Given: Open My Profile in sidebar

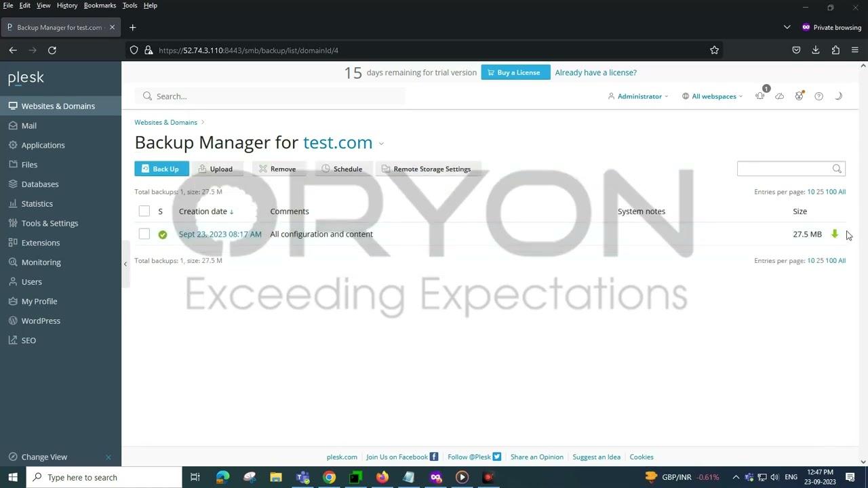Looking at the screenshot, I should point(39,301).
